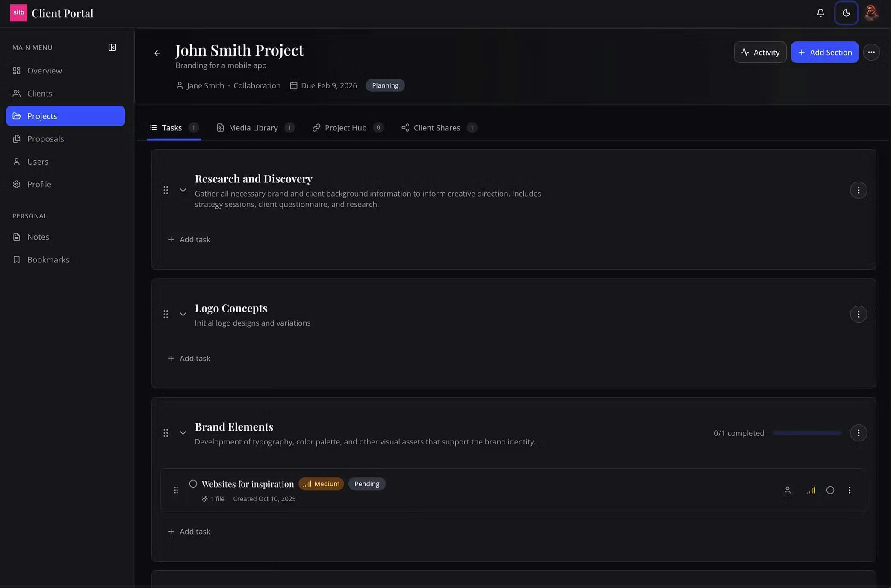Click the assignee icon on Websites for inspiration
Viewport: 891px width, 588px height.
(x=788, y=490)
